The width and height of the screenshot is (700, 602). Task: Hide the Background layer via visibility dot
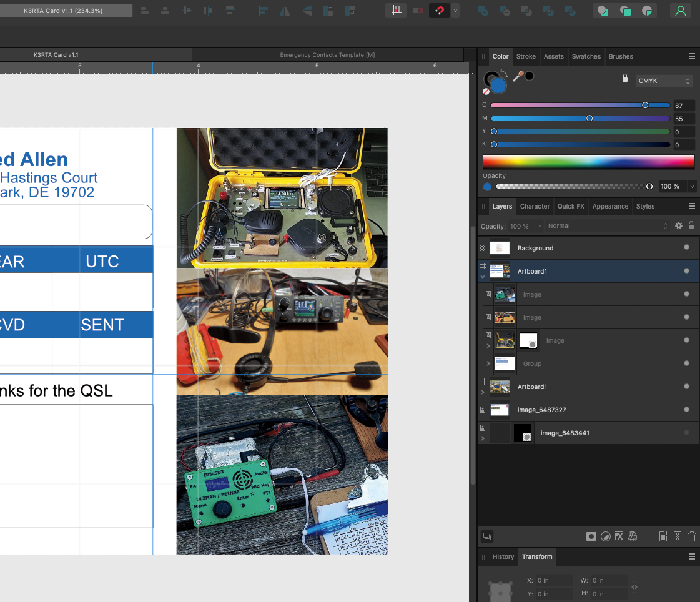point(686,248)
